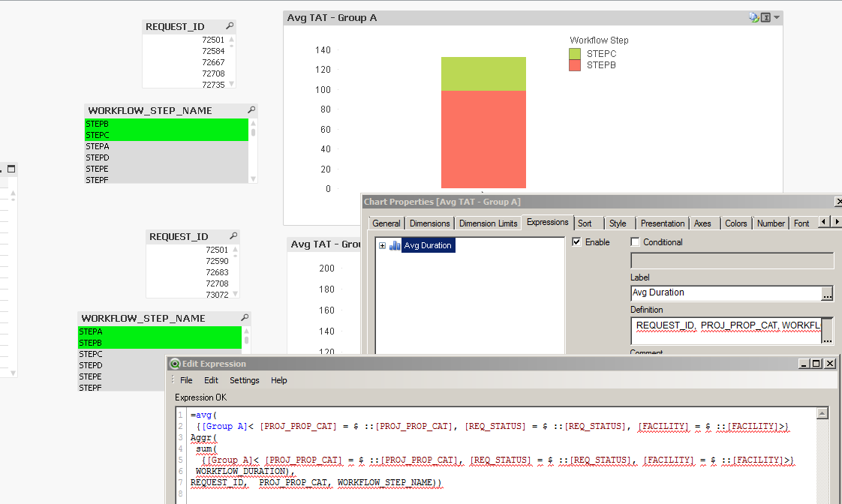Check the Conditional checkbox

(x=636, y=242)
